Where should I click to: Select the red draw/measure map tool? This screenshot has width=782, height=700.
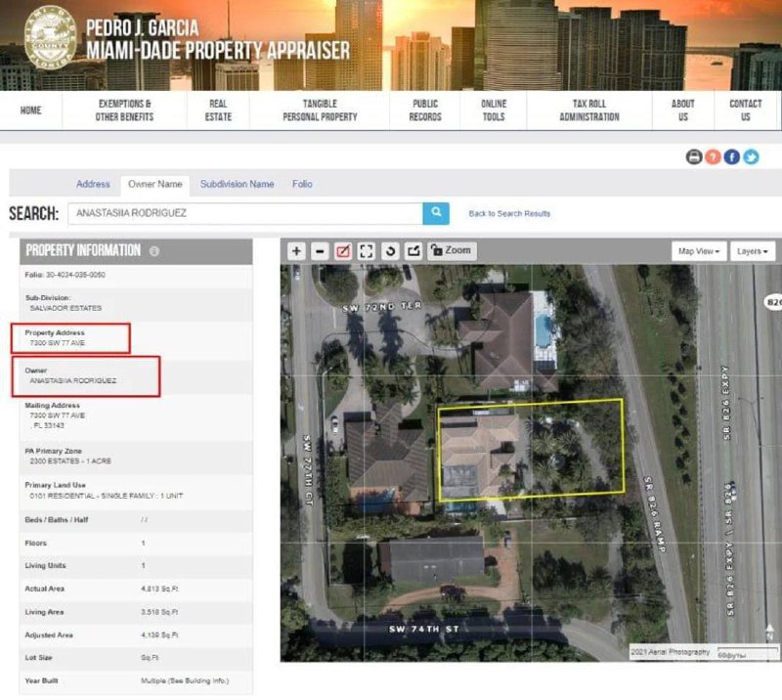(x=343, y=251)
